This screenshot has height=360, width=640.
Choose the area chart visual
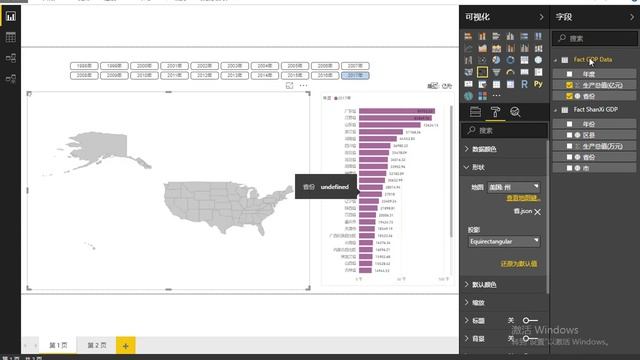(482, 49)
